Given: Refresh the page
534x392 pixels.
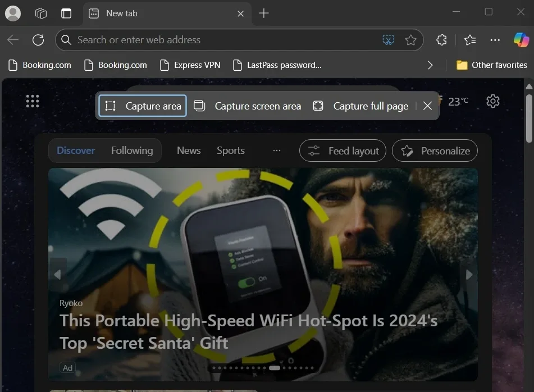Looking at the screenshot, I should 38,40.
